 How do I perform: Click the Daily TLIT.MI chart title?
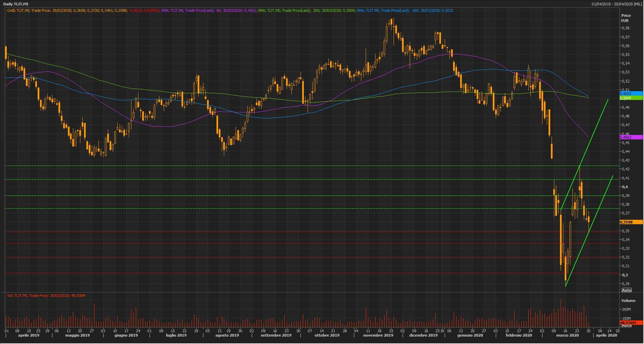click(x=16, y=4)
